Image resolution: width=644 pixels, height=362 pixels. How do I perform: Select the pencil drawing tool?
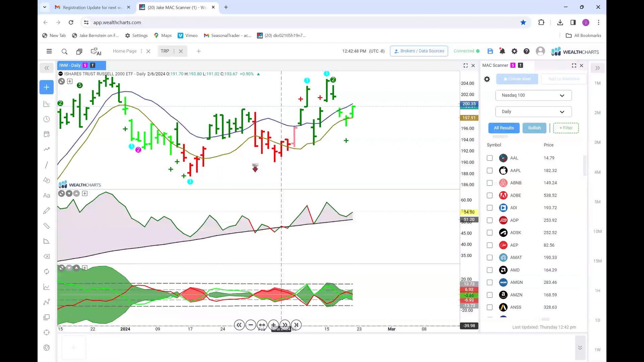pyautogui.click(x=47, y=210)
